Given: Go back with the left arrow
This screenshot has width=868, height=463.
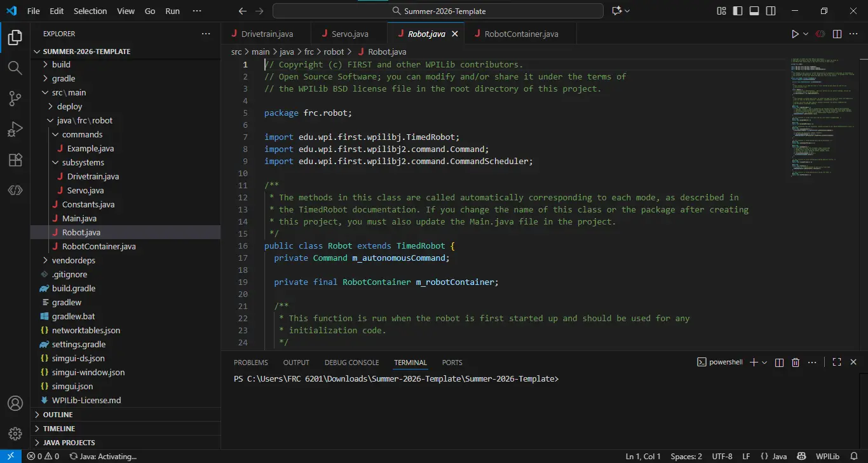Looking at the screenshot, I should click(242, 11).
